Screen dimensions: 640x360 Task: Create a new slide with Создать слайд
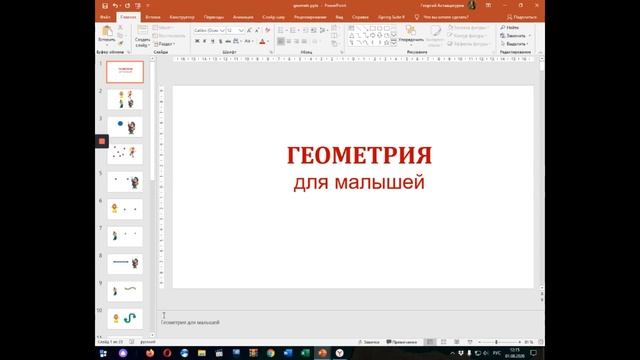pos(142,36)
